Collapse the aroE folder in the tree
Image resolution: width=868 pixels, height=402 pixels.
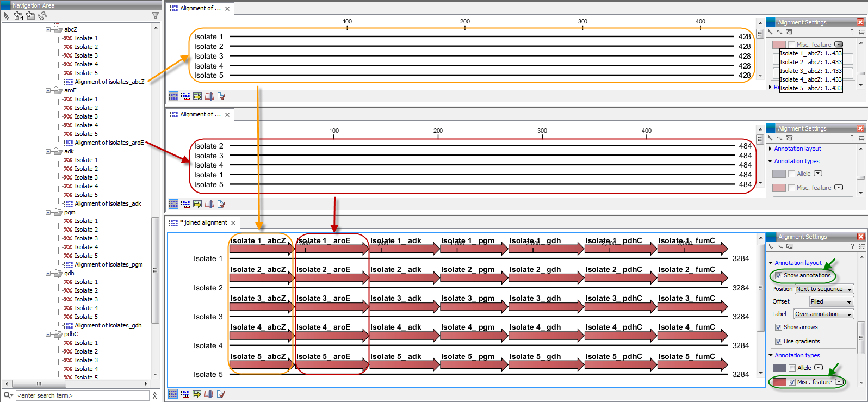[x=48, y=90]
